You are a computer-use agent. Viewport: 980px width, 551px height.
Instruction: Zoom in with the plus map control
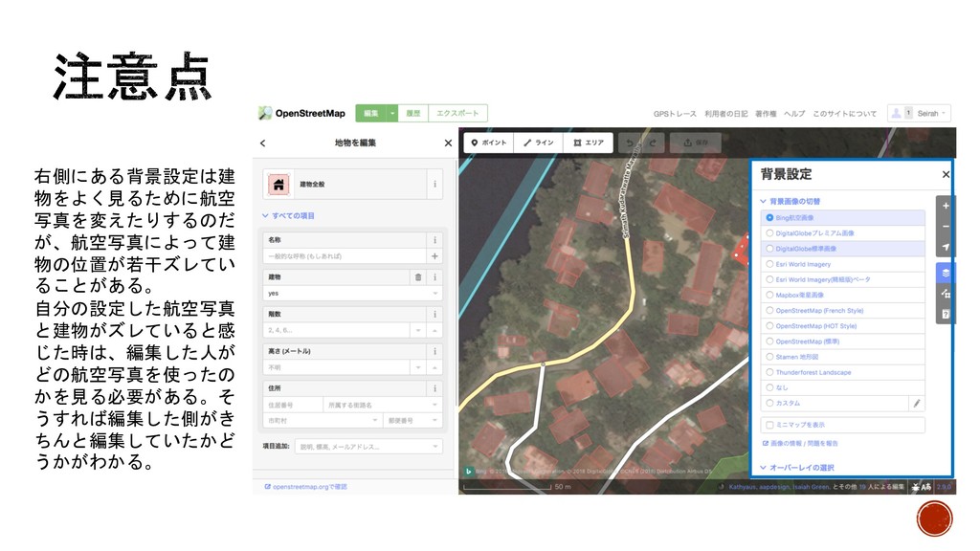946,206
